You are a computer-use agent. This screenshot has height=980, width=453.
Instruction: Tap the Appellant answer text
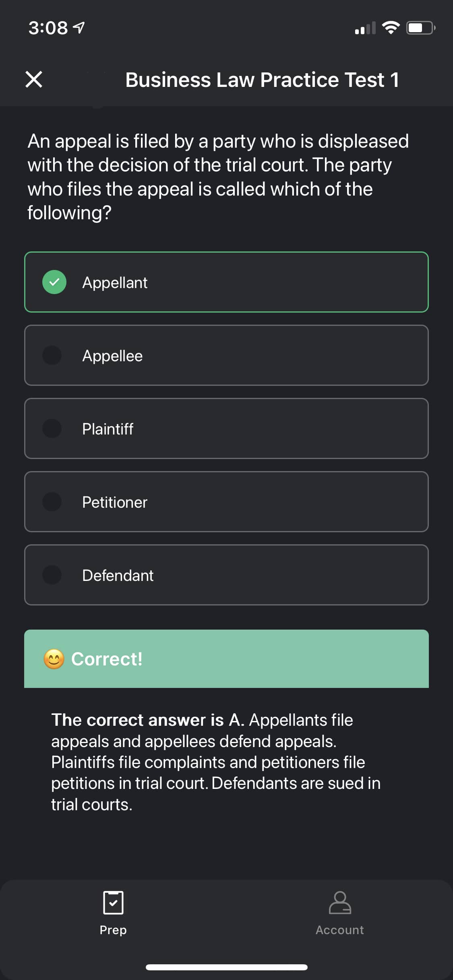pyautogui.click(x=115, y=282)
